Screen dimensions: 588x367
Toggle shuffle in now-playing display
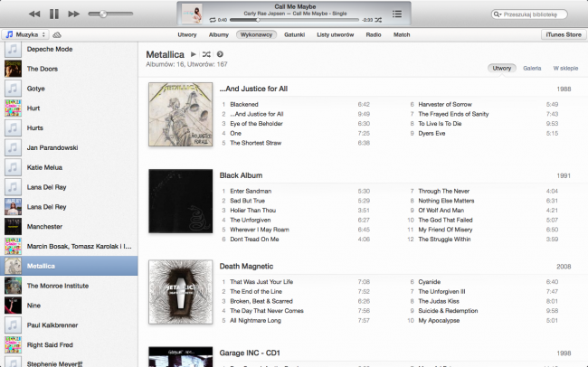pyautogui.click(x=378, y=20)
